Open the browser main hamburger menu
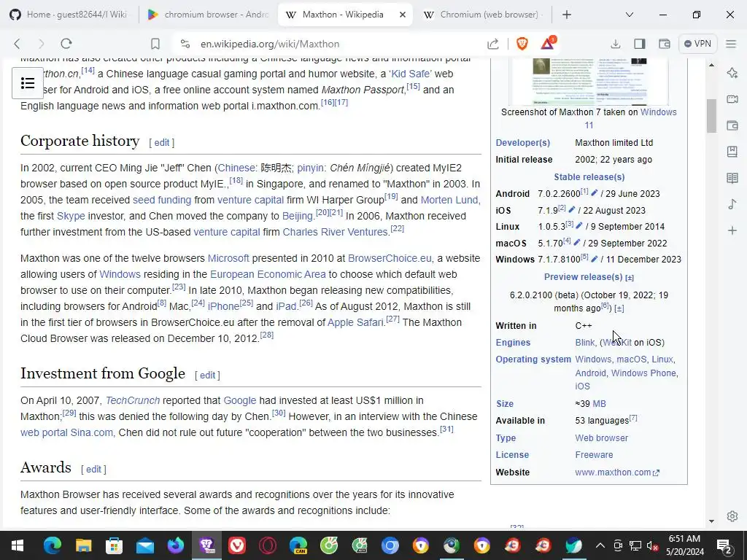The image size is (747, 560). 731,44
